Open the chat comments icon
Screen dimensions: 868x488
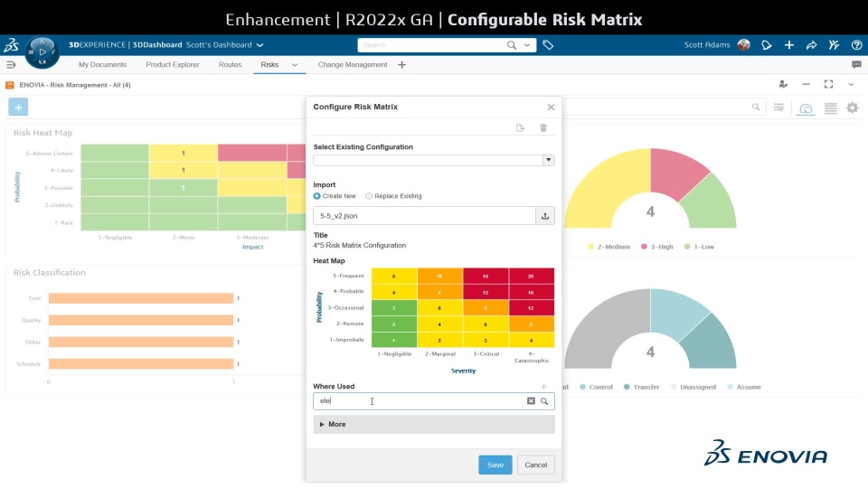point(856,65)
